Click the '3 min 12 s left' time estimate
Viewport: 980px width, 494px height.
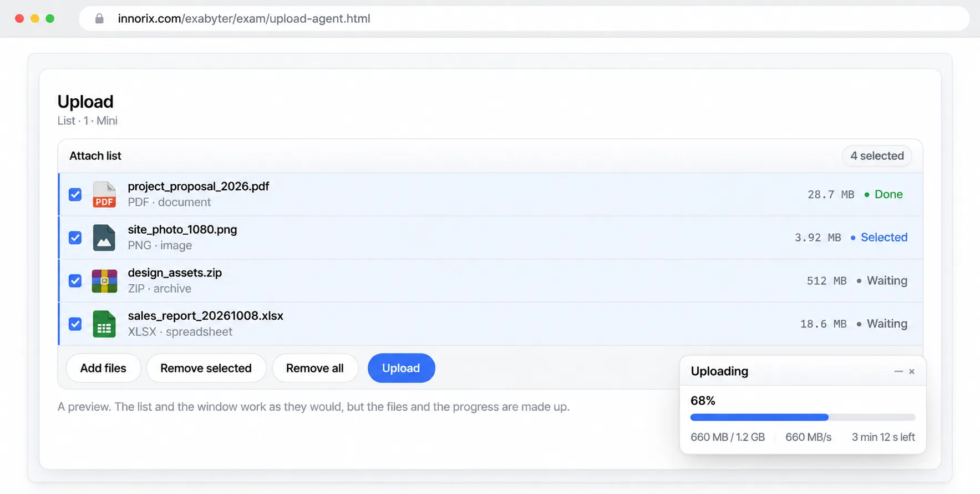pyautogui.click(x=883, y=437)
